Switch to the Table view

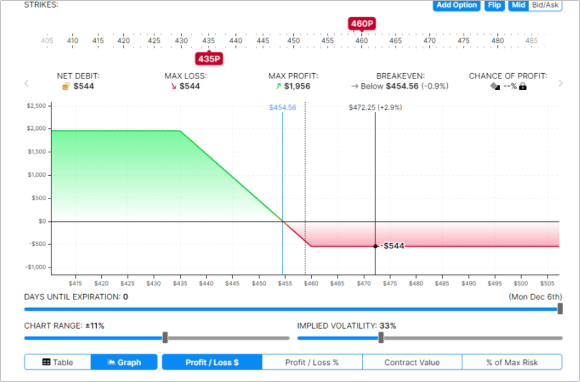tap(58, 362)
